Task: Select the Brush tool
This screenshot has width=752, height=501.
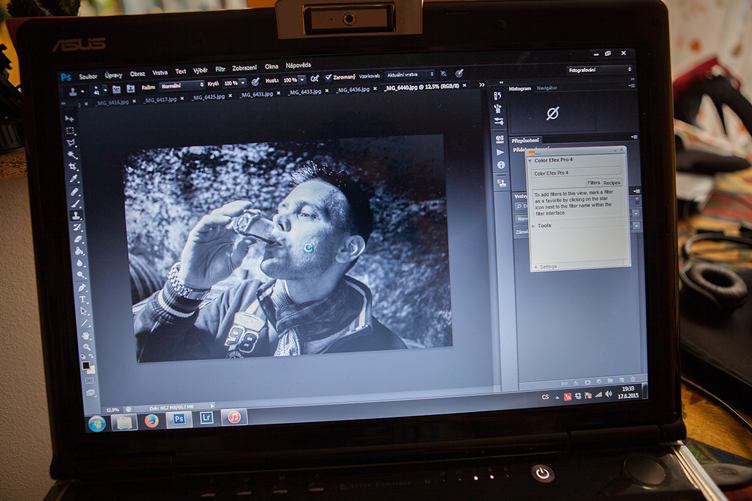Action: [x=76, y=203]
